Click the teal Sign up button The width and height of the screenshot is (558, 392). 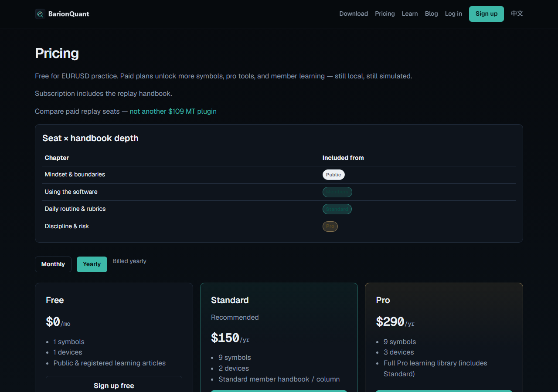487,14
